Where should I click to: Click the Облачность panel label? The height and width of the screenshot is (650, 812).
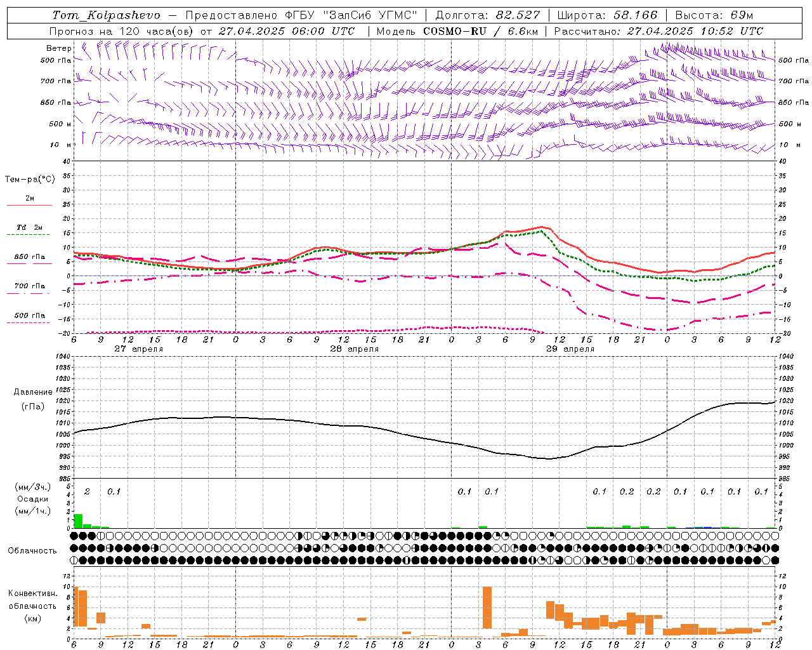[32, 551]
